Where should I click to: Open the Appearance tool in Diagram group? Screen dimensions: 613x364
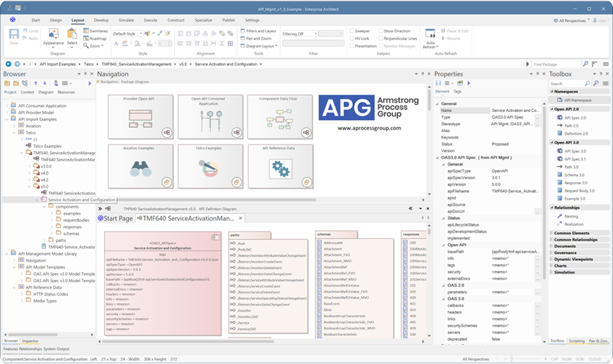click(x=53, y=36)
